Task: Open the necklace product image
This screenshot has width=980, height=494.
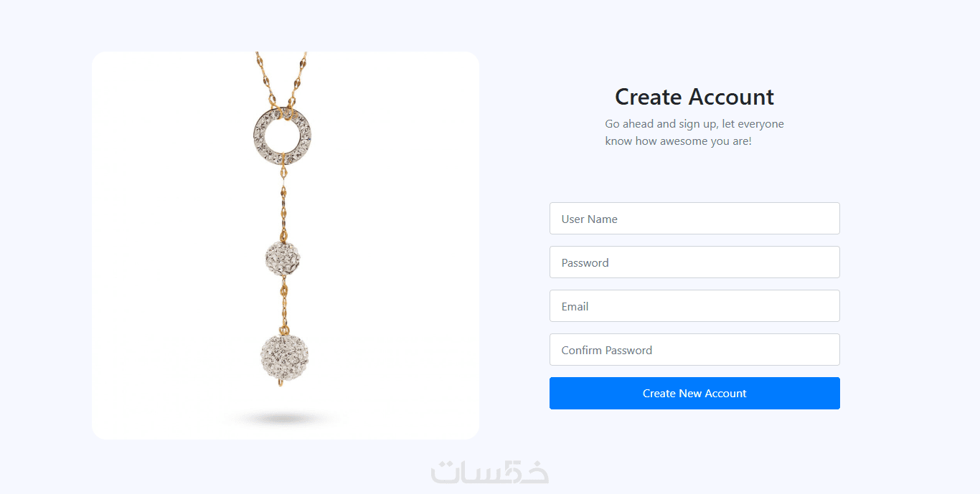Action: (286, 245)
